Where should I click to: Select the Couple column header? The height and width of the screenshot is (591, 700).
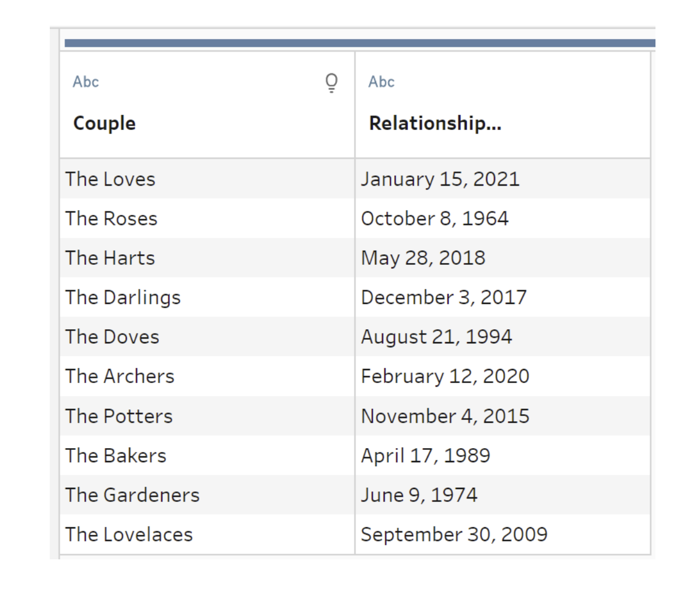coord(104,123)
